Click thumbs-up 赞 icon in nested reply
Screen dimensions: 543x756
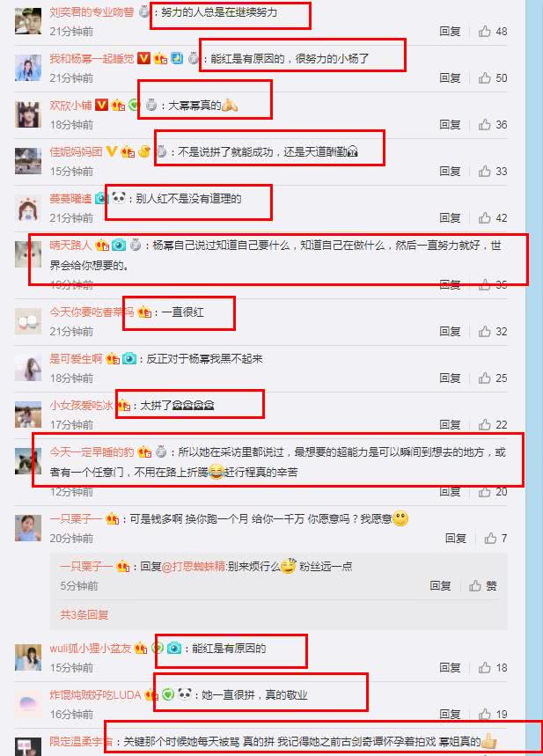(x=475, y=586)
